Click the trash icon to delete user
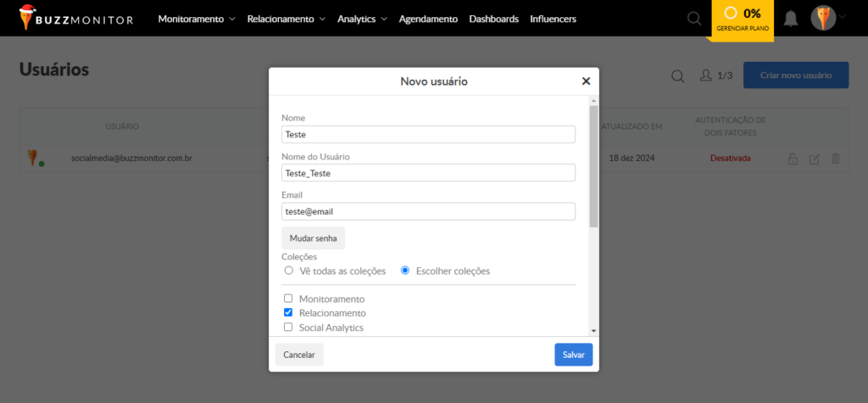The height and width of the screenshot is (403, 868). 835,159
